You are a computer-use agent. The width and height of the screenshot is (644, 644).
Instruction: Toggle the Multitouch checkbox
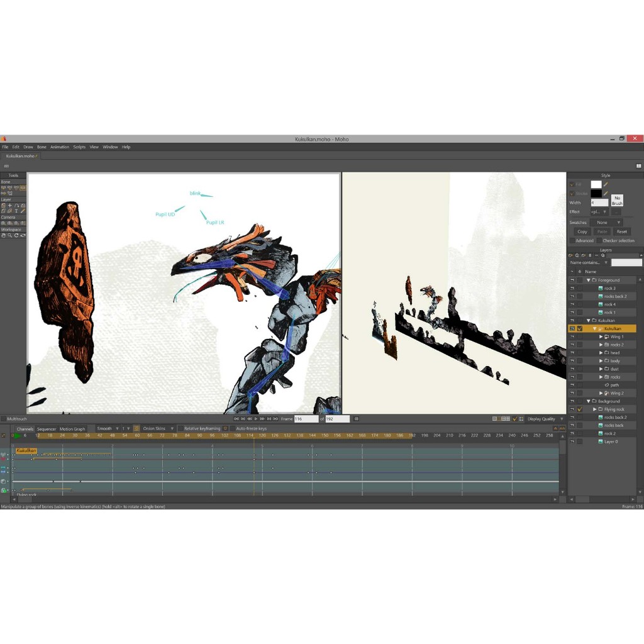point(3,419)
